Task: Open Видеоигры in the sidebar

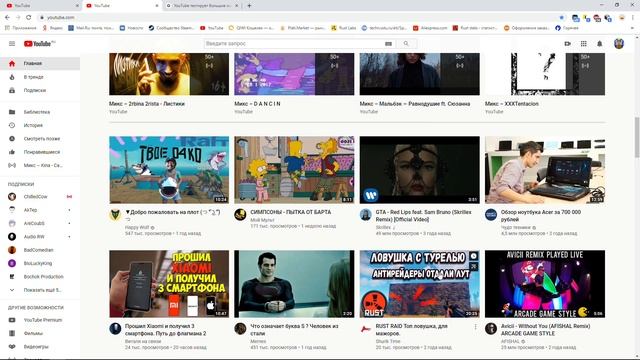Action: (x=40, y=347)
